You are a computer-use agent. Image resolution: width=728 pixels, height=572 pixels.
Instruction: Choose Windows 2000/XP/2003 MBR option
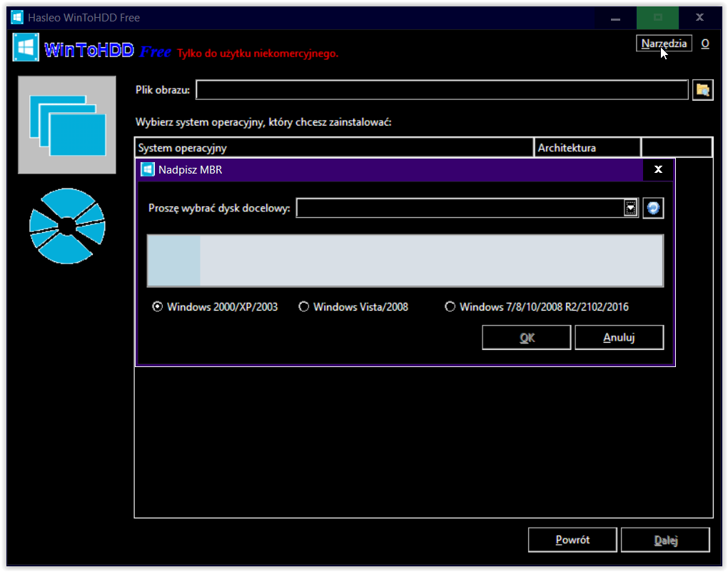point(215,306)
